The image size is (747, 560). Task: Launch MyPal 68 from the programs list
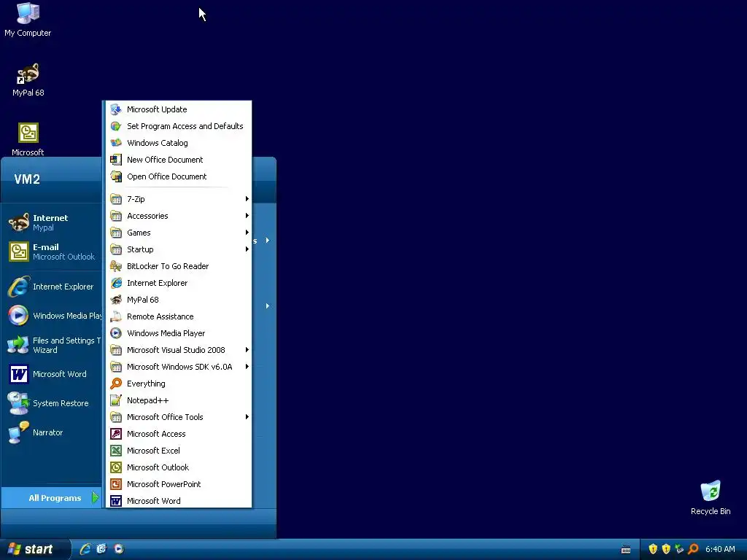pos(178,300)
